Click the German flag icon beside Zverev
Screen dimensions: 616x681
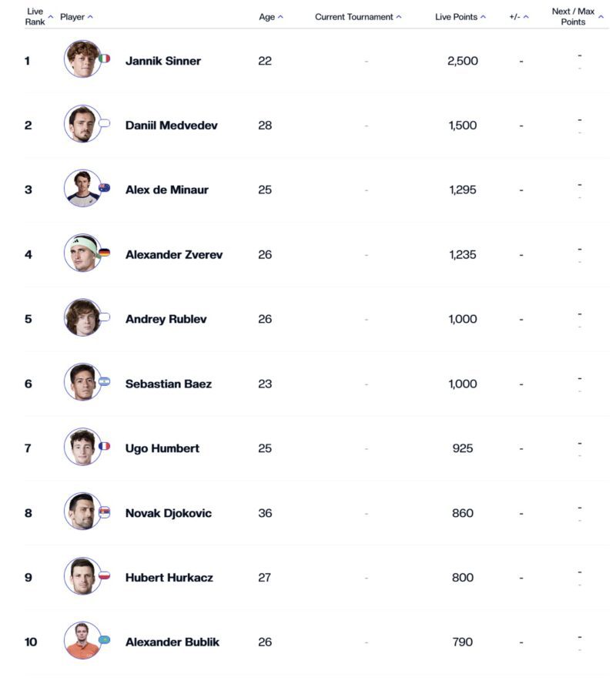pos(104,253)
